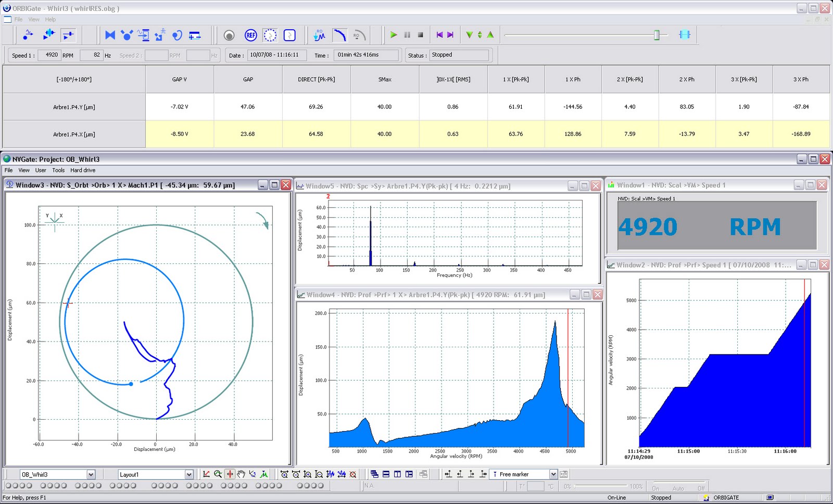The height and width of the screenshot is (504, 833).
Task: Open the File menu in NVGate
Action: coord(9,170)
